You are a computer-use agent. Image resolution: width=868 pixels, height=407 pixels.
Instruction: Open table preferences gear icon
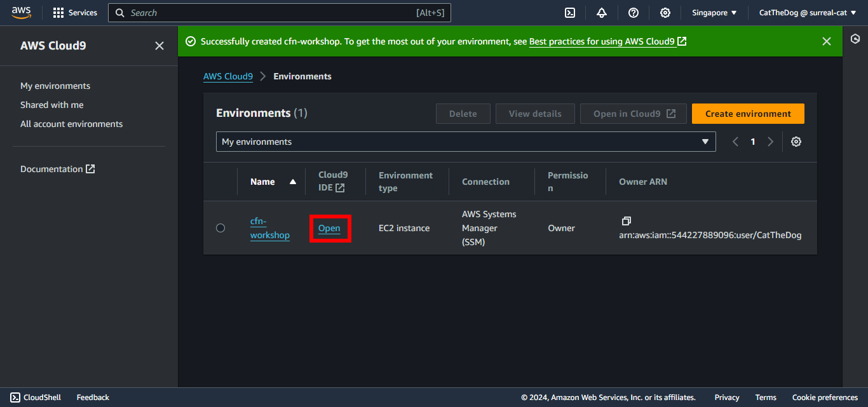(x=796, y=142)
